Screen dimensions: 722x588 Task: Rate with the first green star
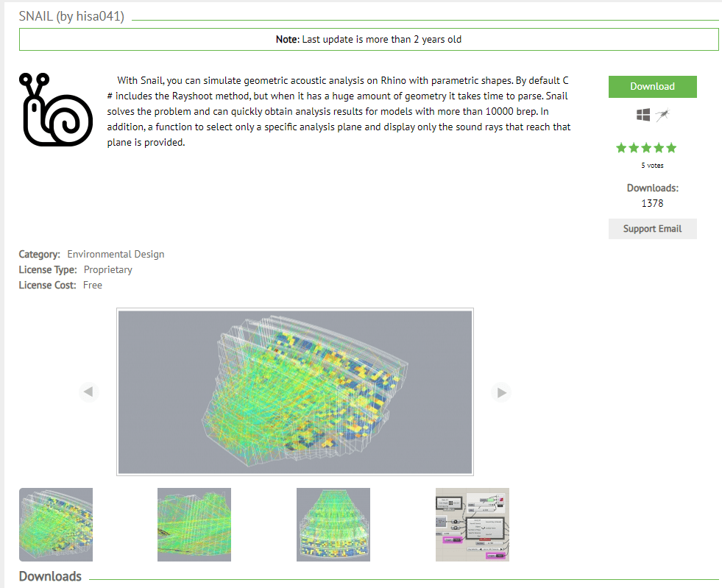[621, 148]
